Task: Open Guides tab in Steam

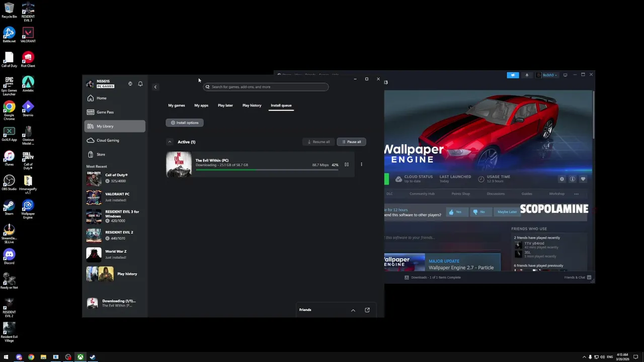Action: [527, 194]
